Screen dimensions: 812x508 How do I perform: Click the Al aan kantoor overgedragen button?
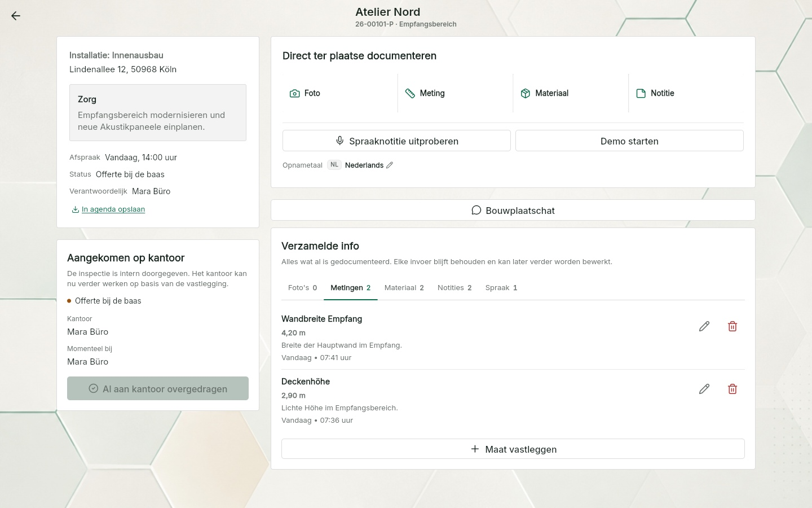click(158, 388)
